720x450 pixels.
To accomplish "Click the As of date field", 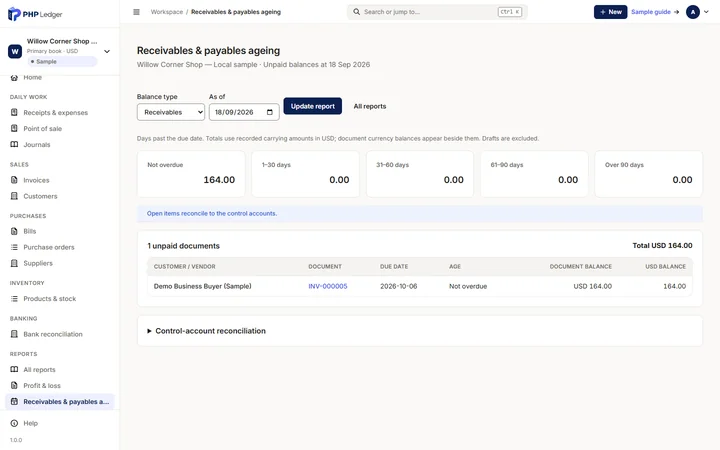I will click(x=244, y=112).
